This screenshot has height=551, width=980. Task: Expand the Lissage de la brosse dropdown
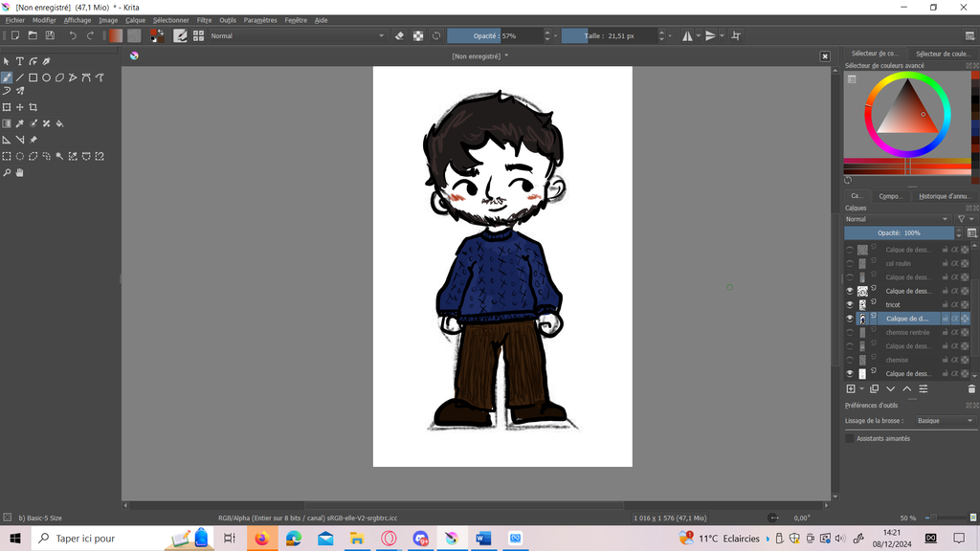click(944, 421)
